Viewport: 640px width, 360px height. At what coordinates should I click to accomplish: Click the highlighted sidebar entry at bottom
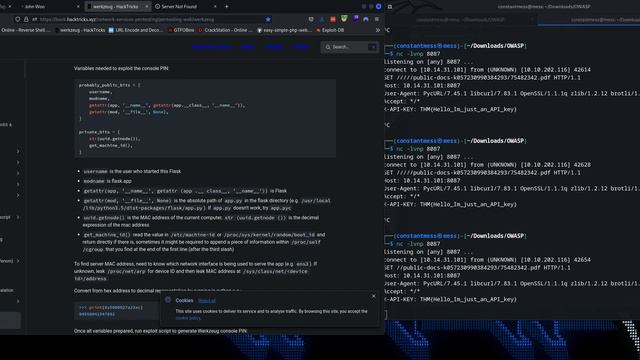[10, 320]
